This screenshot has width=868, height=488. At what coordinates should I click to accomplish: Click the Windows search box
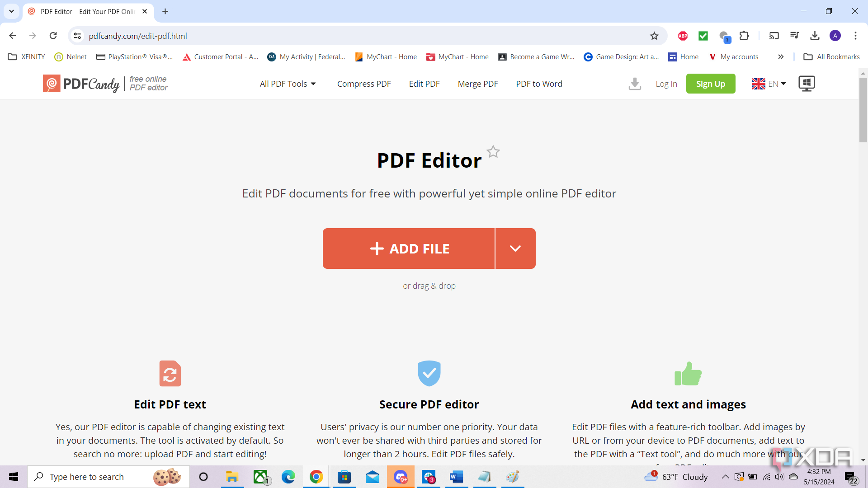(x=108, y=477)
